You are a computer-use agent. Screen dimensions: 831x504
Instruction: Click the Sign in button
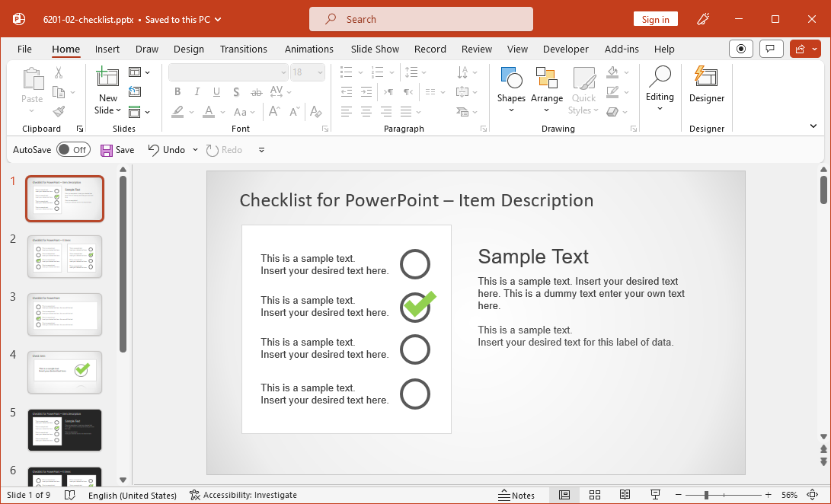(655, 19)
